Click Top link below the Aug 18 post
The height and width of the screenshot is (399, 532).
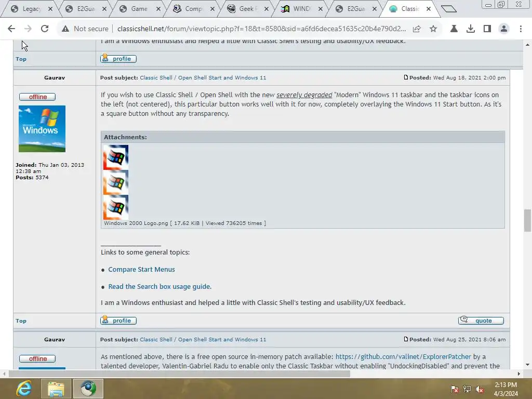tap(21, 321)
